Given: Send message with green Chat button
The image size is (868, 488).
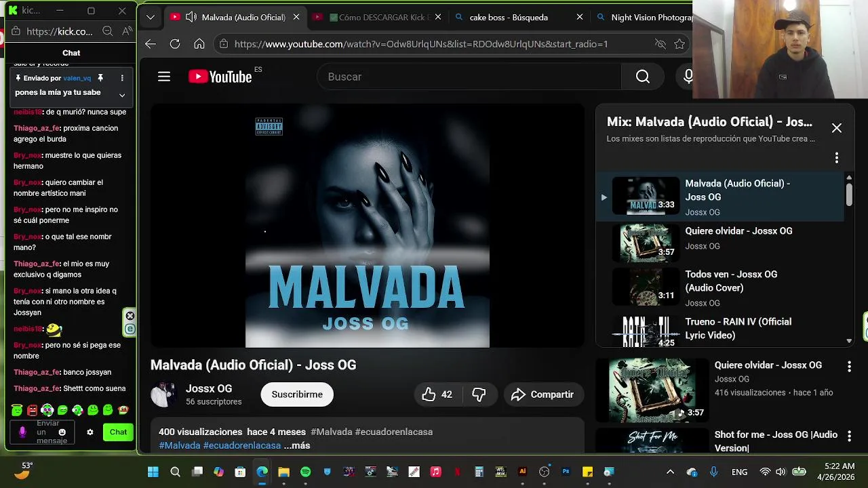Looking at the screenshot, I should click(x=118, y=432).
